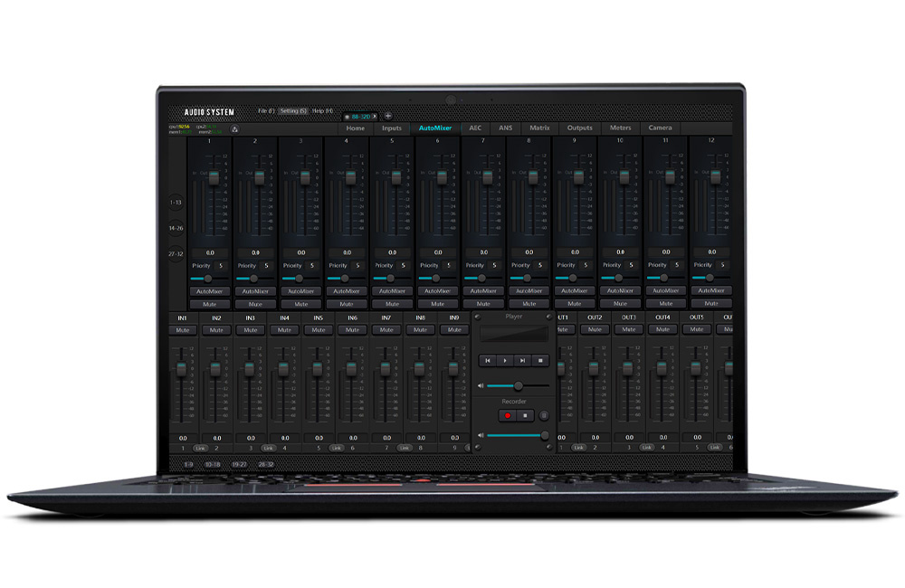905x588 pixels.
Task: Switch to the Matrix tab
Action: (539, 128)
